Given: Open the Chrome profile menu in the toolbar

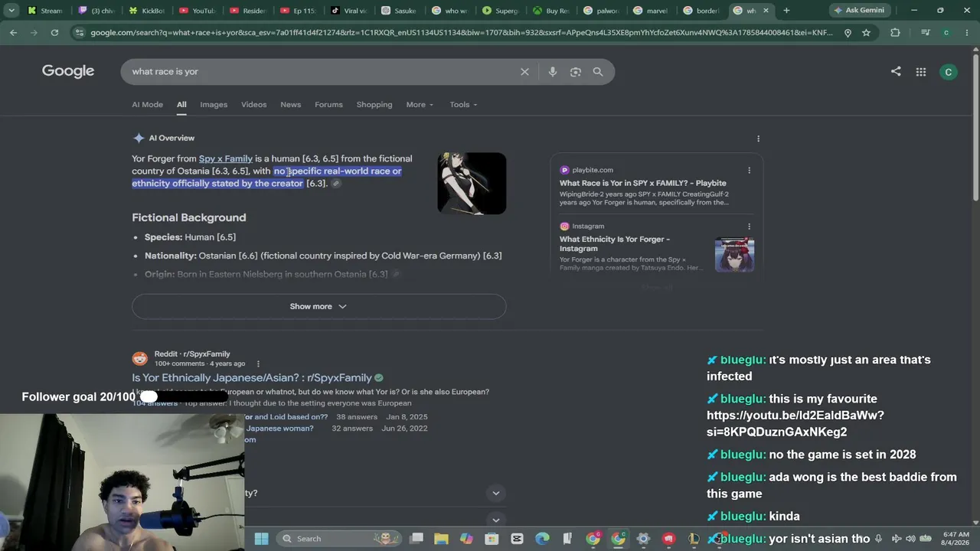Looking at the screenshot, I should coord(946,33).
